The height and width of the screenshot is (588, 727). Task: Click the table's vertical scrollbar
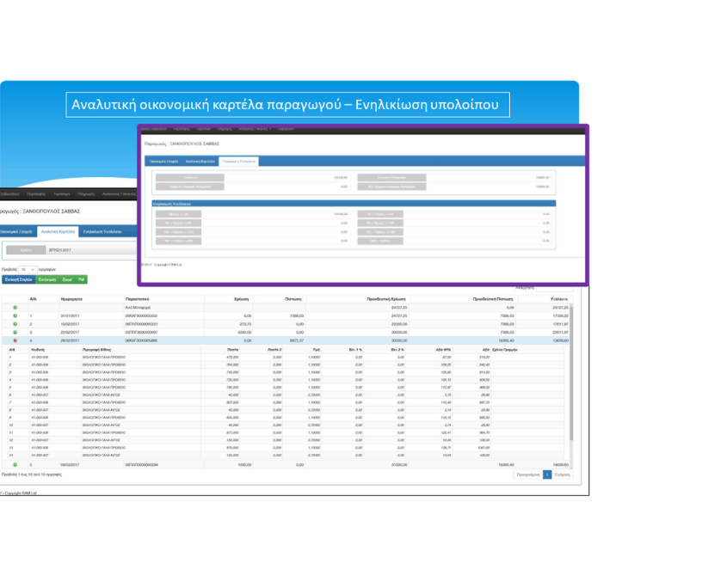(x=571, y=373)
